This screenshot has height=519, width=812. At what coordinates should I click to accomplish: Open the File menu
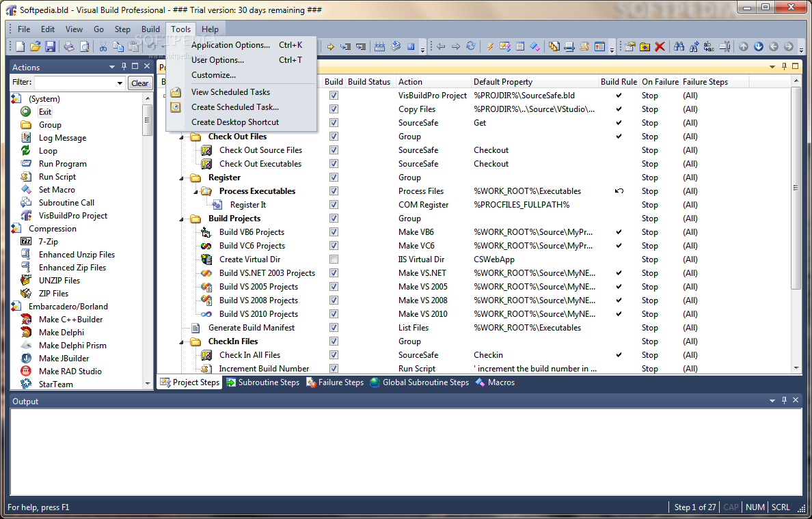[24, 29]
